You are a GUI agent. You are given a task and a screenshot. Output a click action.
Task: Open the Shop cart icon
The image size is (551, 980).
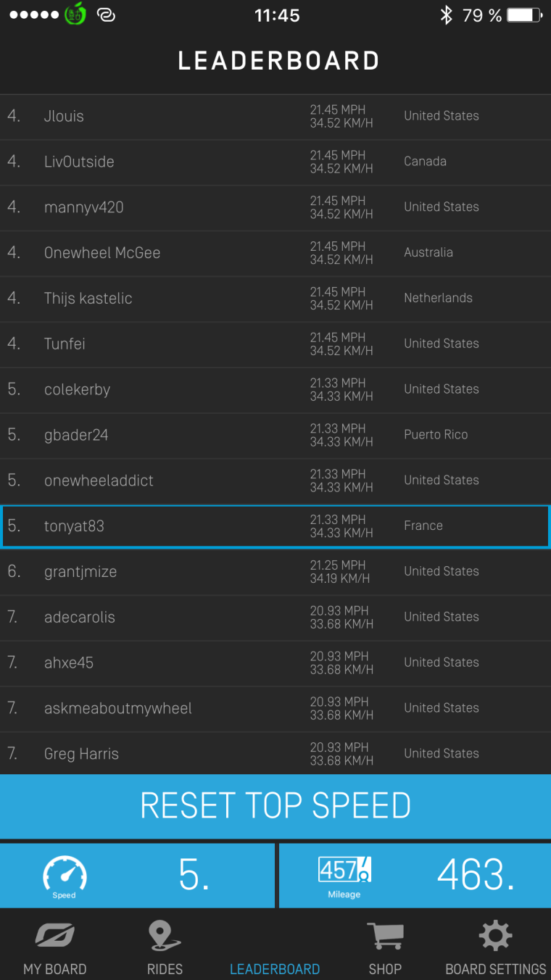(384, 937)
